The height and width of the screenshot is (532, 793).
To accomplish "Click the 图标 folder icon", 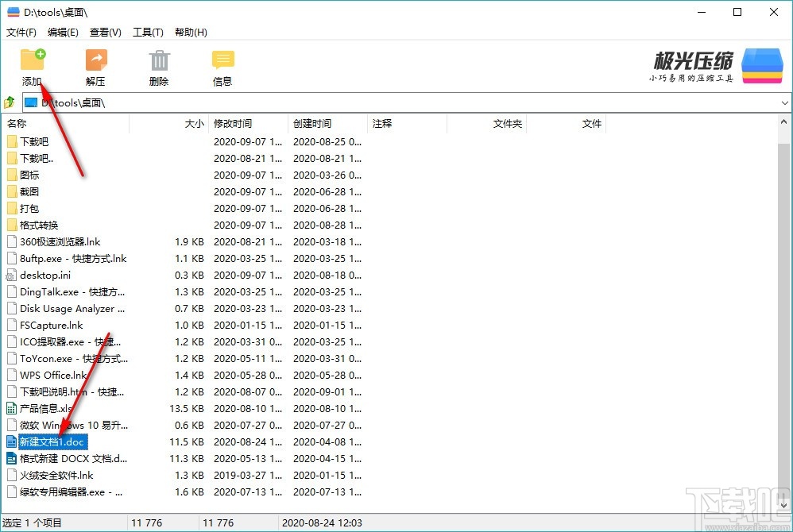I will pyautogui.click(x=12, y=175).
